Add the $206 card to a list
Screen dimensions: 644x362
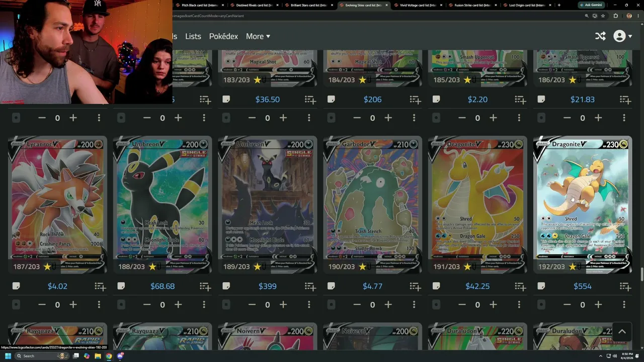tap(415, 100)
